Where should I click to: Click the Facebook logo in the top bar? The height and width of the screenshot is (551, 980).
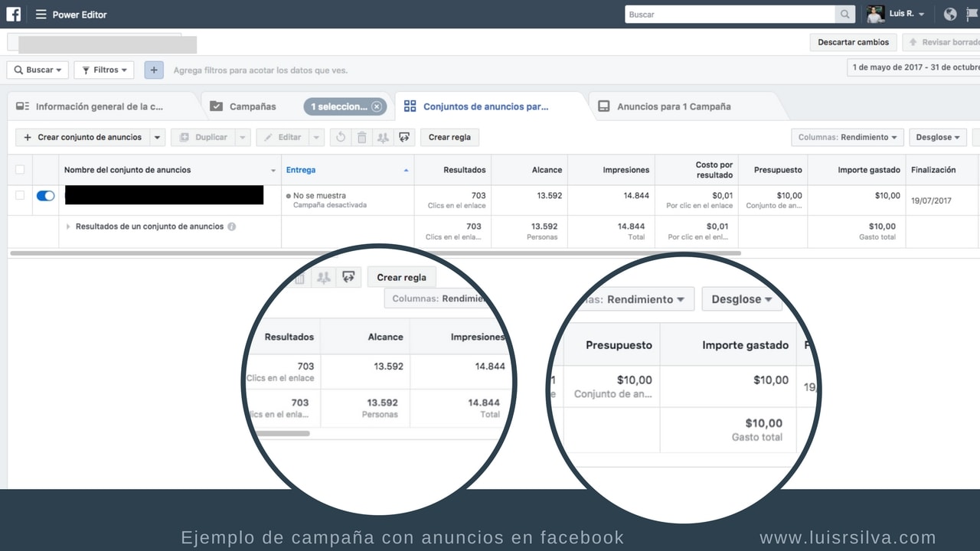[14, 14]
